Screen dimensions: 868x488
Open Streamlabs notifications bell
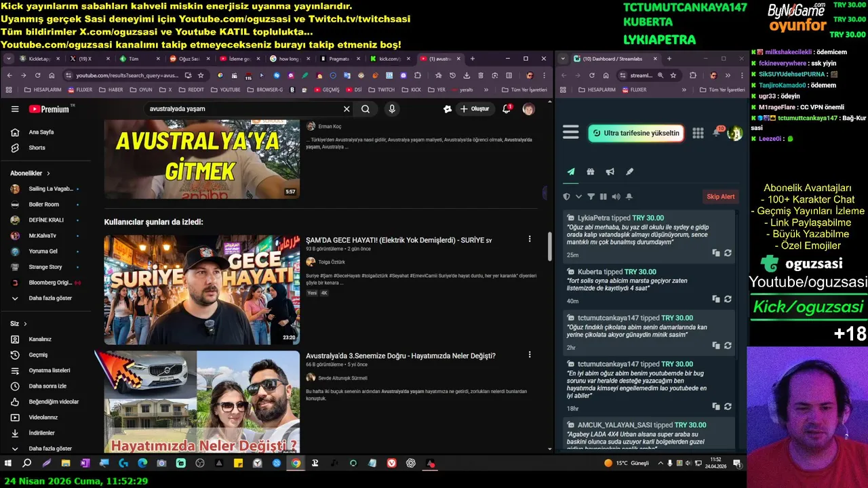717,133
